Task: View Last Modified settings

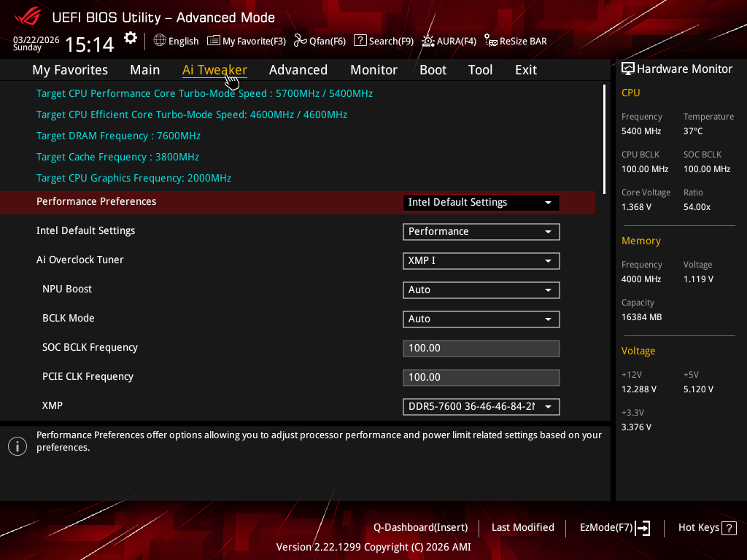Action: [x=522, y=528]
